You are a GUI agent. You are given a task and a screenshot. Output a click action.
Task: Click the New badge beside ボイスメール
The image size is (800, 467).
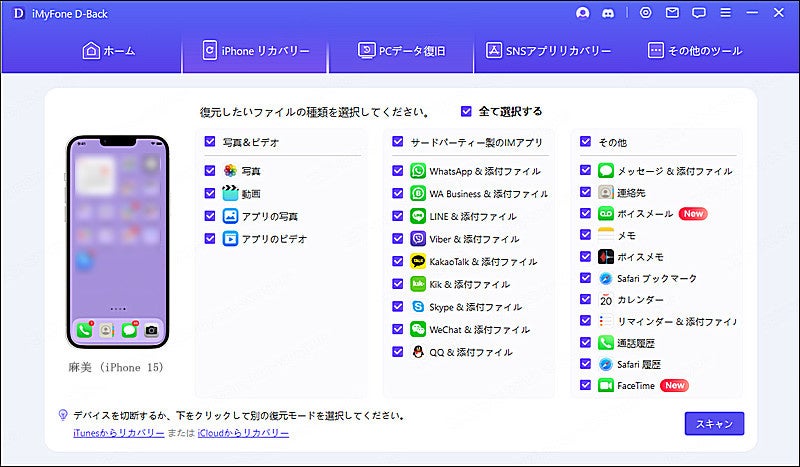click(x=693, y=214)
